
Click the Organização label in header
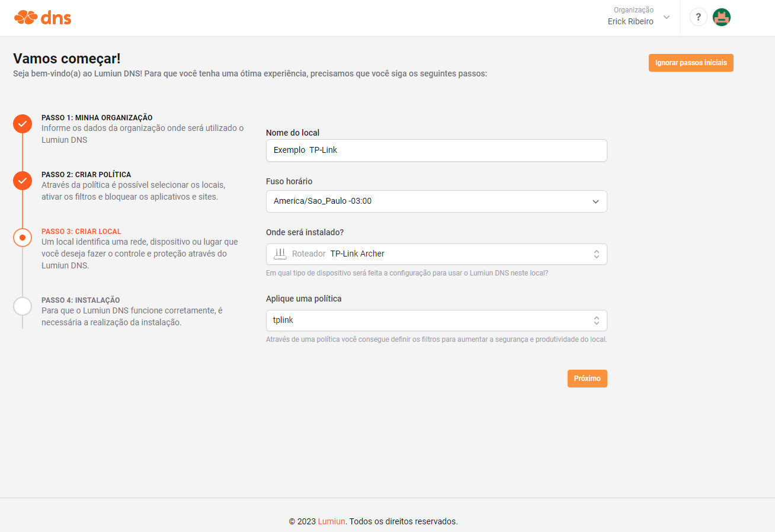633,10
